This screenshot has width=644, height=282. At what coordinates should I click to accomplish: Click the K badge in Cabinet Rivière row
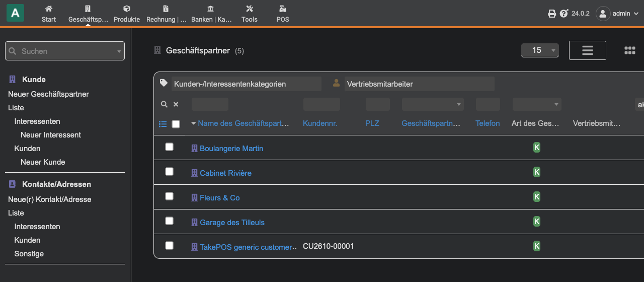537,172
